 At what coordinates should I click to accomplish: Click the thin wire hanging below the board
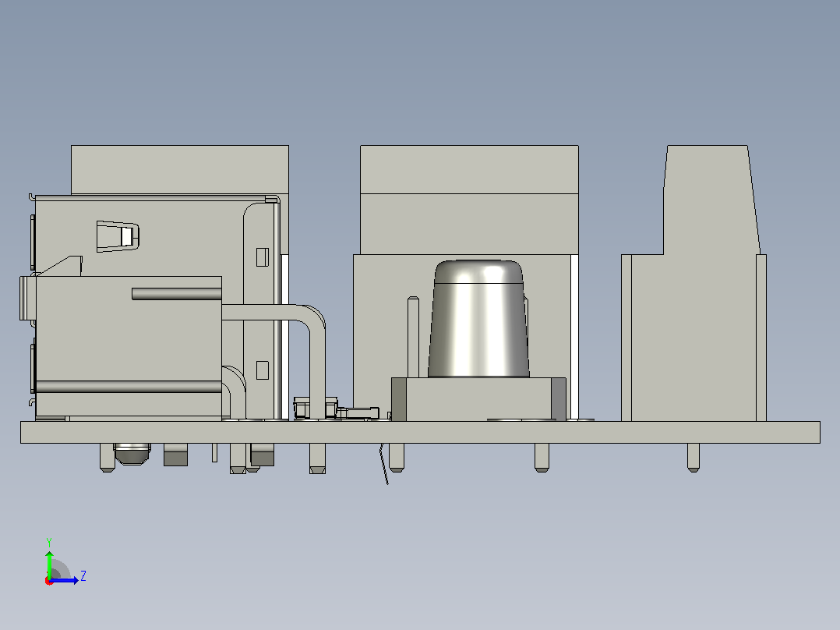[x=384, y=464]
